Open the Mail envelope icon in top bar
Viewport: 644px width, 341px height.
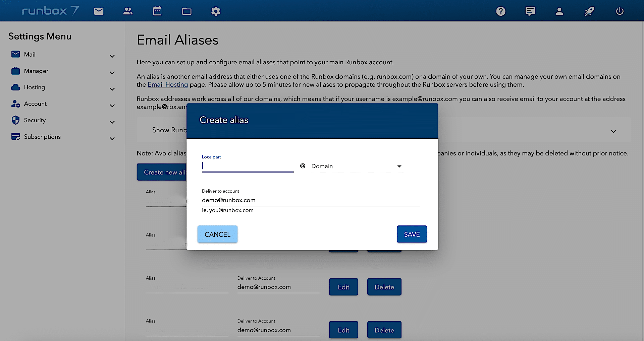[99, 11]
